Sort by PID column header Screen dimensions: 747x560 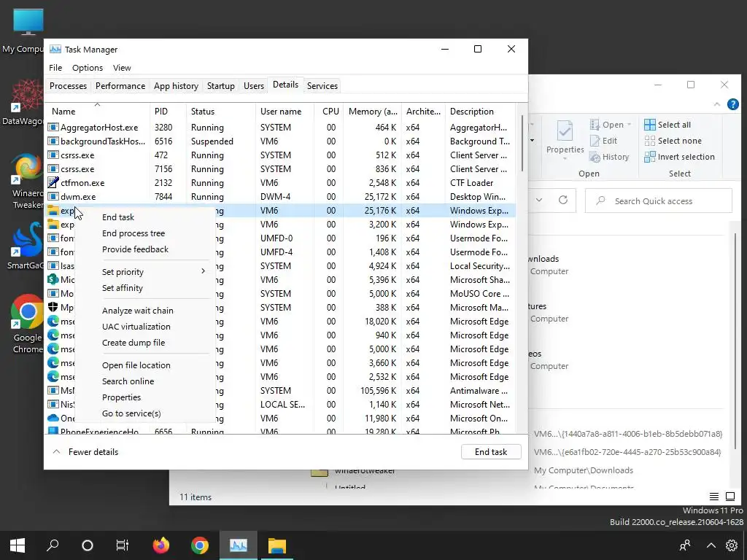(168, 111)
